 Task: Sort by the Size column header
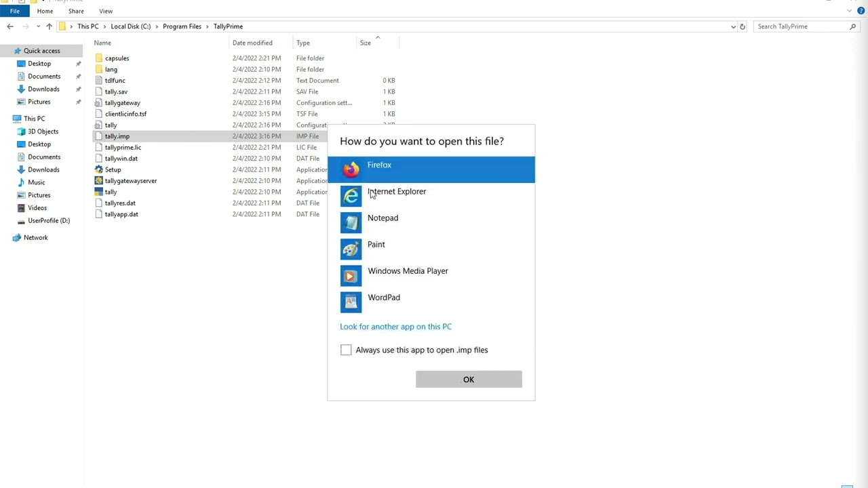(366, 43)
